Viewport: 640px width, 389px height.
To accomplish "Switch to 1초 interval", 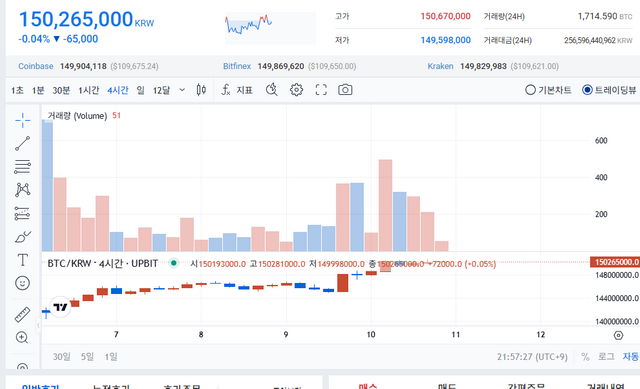I will click(17, 90).
